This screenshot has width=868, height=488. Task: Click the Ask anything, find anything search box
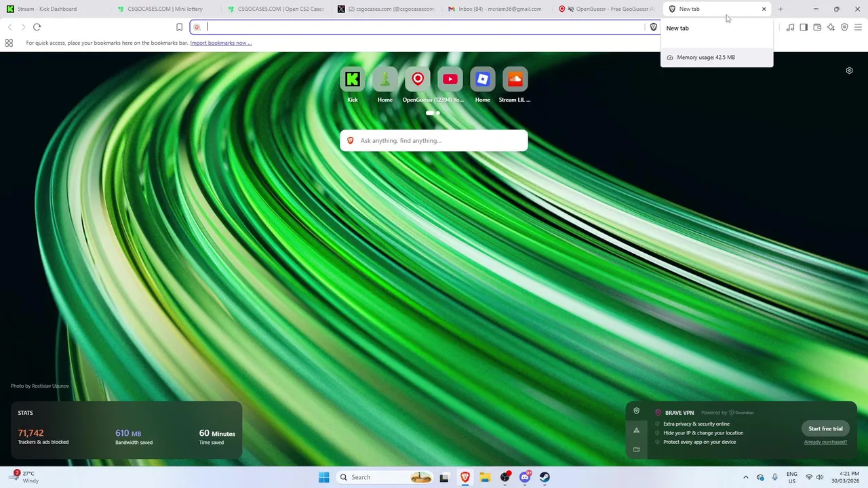coord(434,140)
